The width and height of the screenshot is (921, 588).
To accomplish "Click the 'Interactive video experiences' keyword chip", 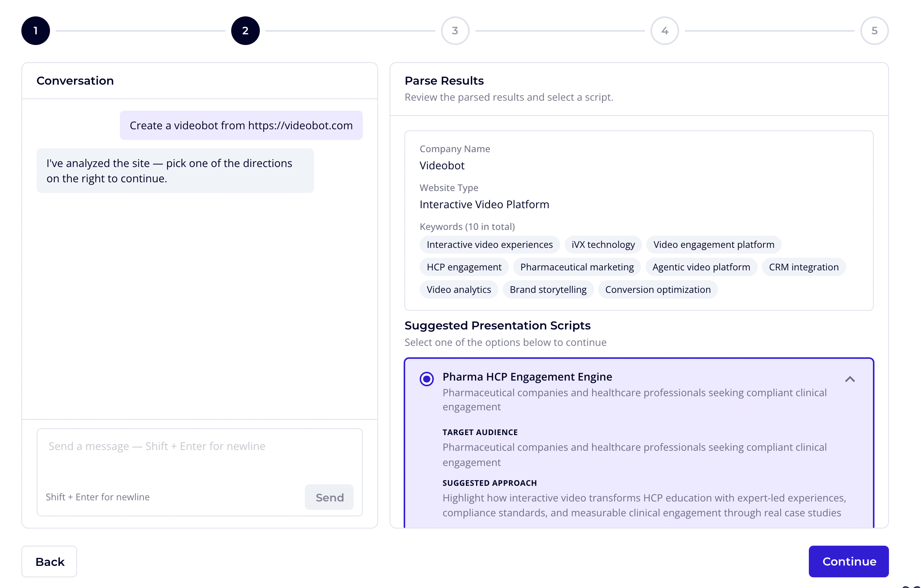I will (x=489, y=244).
